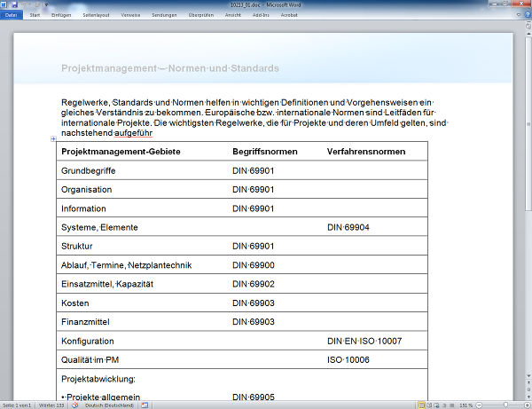Open the Überprüfen ribbon tab
Viewport: 532px width, 409px height.
pyautogui.click(x=201, y=15)
